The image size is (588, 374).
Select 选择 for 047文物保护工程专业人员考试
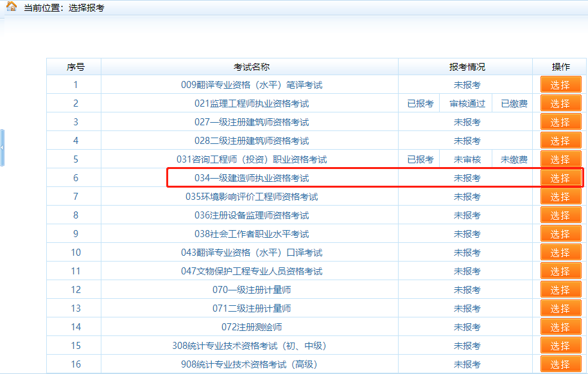point(560,271)
